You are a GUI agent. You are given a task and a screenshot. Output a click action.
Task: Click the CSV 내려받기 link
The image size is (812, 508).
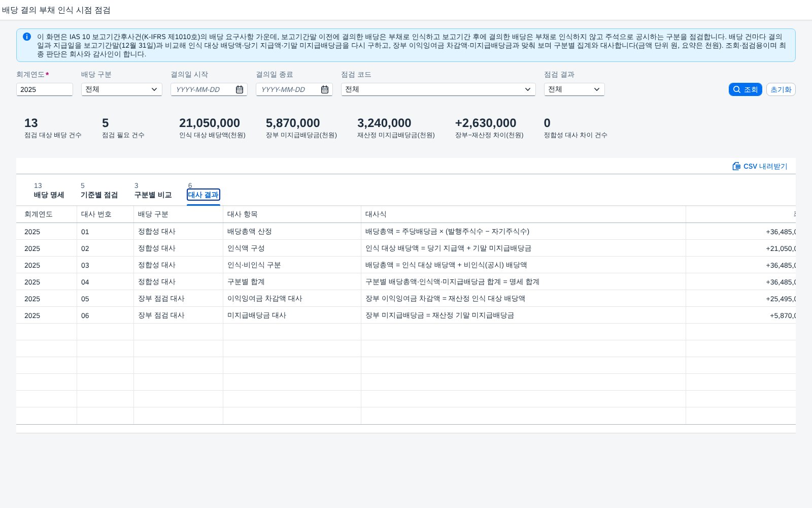tap(760, 166)
